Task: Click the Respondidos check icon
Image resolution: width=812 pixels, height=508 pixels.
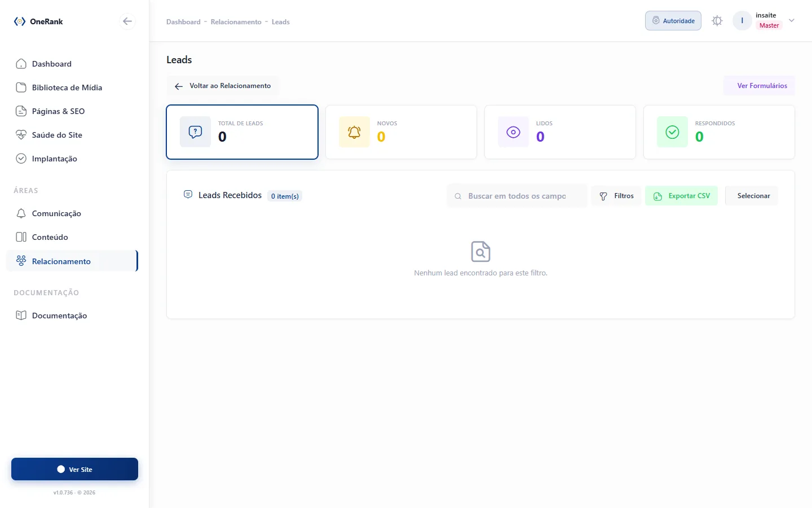Action: (672, 132)
